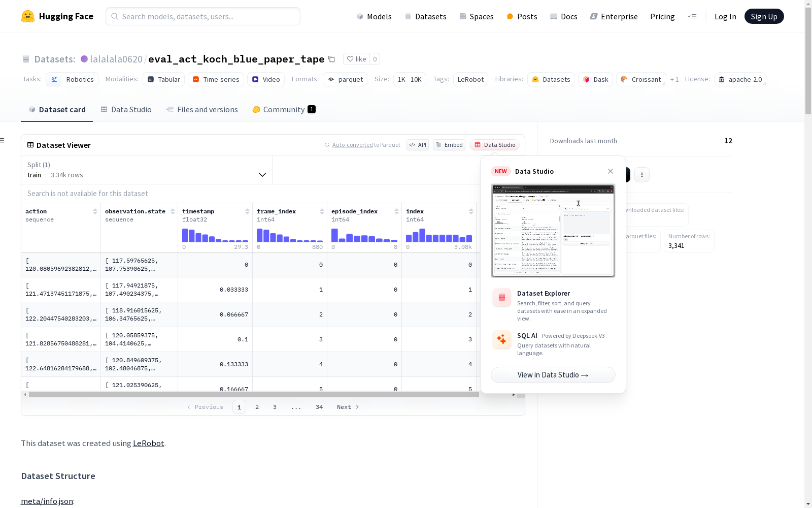The height and width of the screenshot is (508, 812).
Task: Open the LeRobot link in description
Action: (148, 443)
